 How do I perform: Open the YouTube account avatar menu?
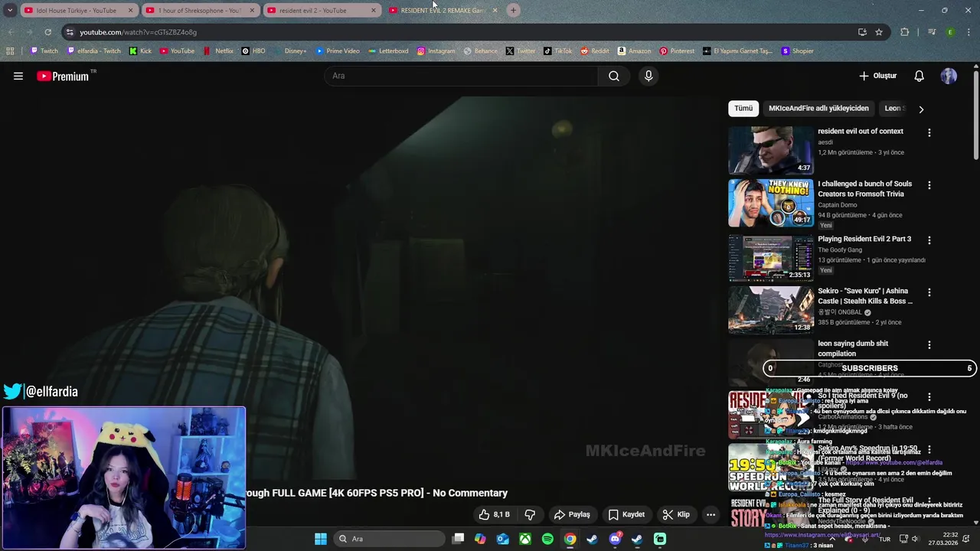[x=949, y=76]
